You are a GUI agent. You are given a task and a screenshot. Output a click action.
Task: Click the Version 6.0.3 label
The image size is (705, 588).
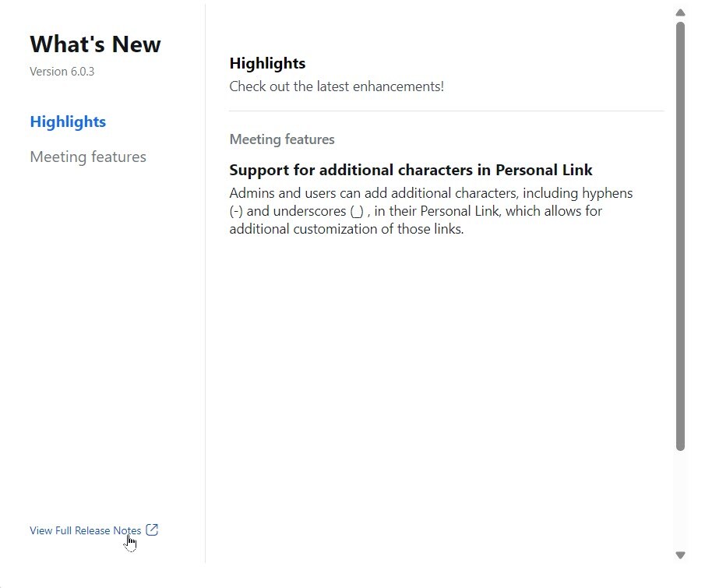click(62, 72)
